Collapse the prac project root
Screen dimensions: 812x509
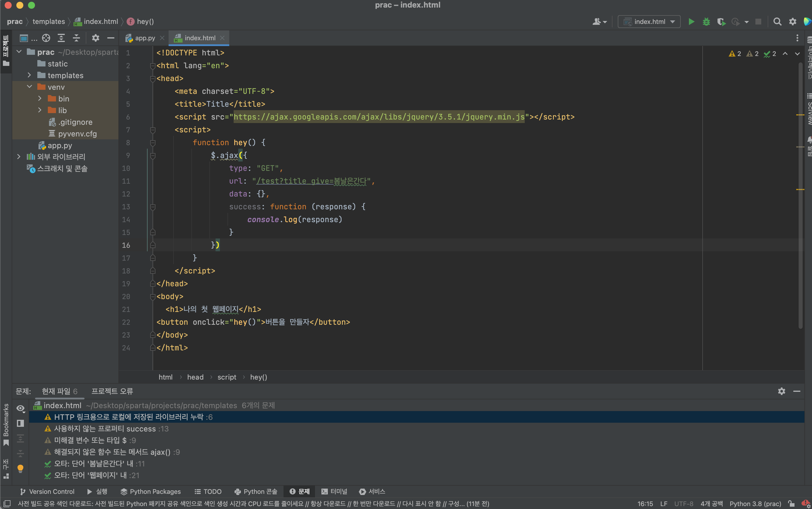coord(19,52)
